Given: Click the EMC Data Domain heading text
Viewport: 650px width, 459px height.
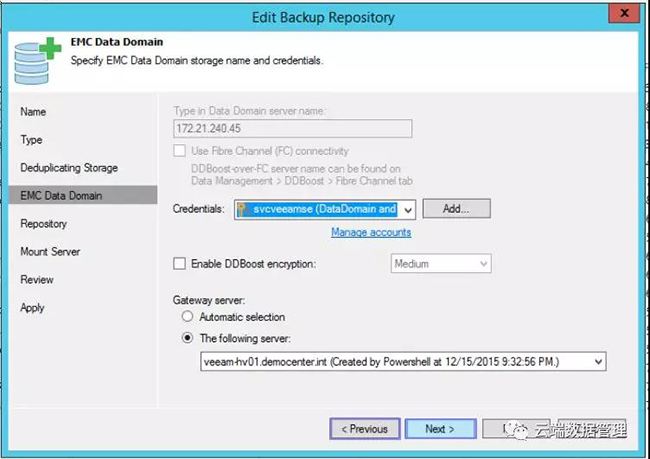Looking at the screenshot, I should tap(117, 42).
